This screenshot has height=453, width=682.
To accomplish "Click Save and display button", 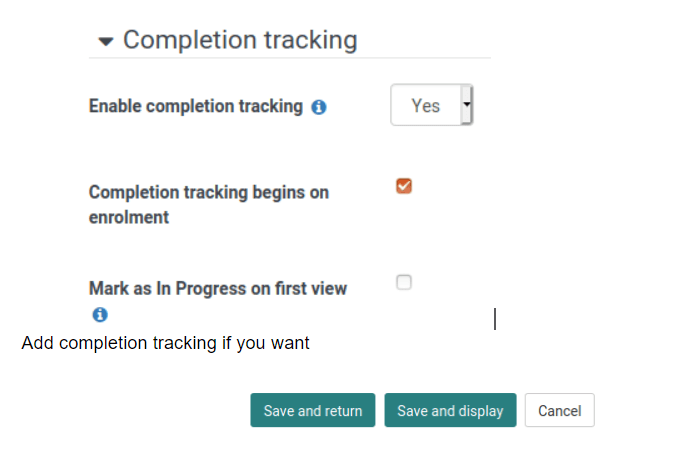I will click(x=450, y=410).
